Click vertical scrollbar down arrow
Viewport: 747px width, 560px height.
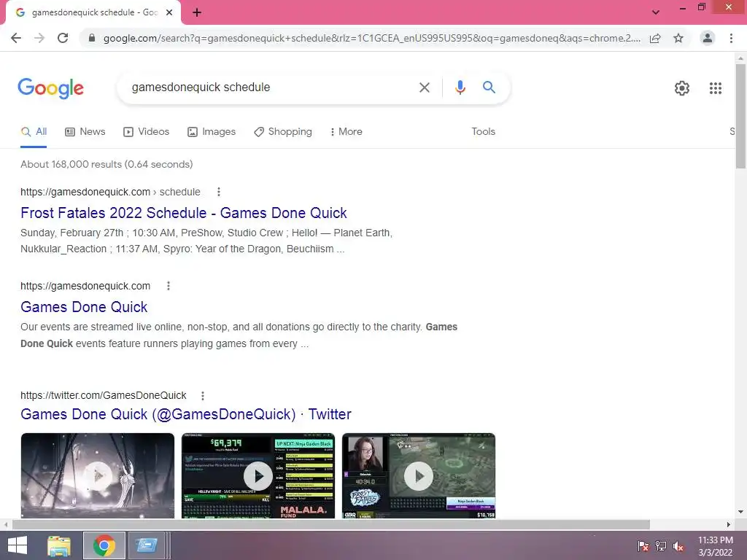[x=740, y=512]
